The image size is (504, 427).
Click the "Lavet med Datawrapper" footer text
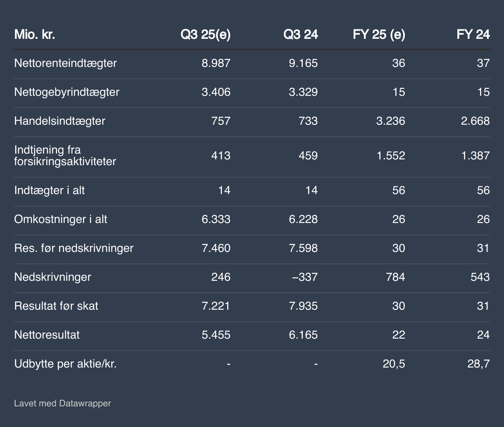pos(62,403)
